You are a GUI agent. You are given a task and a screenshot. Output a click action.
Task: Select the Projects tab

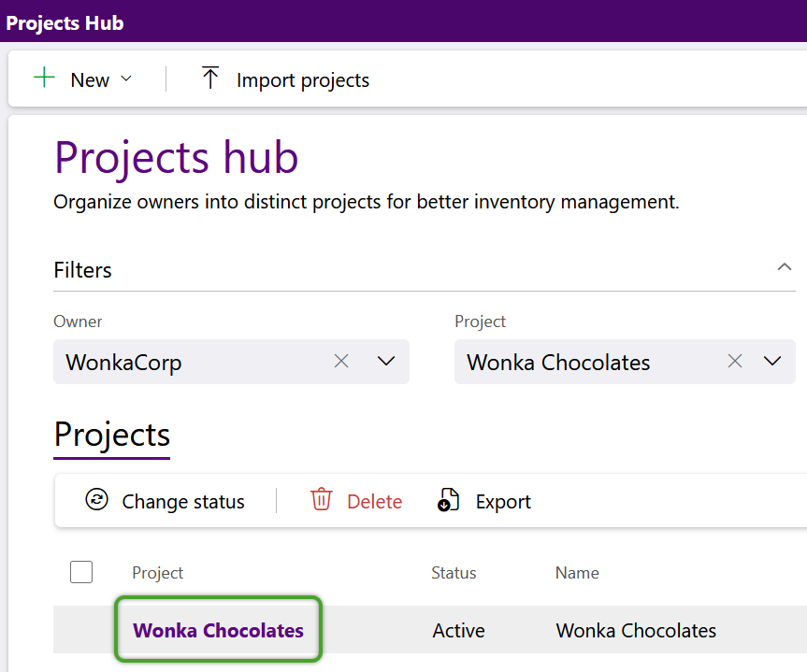111,436
